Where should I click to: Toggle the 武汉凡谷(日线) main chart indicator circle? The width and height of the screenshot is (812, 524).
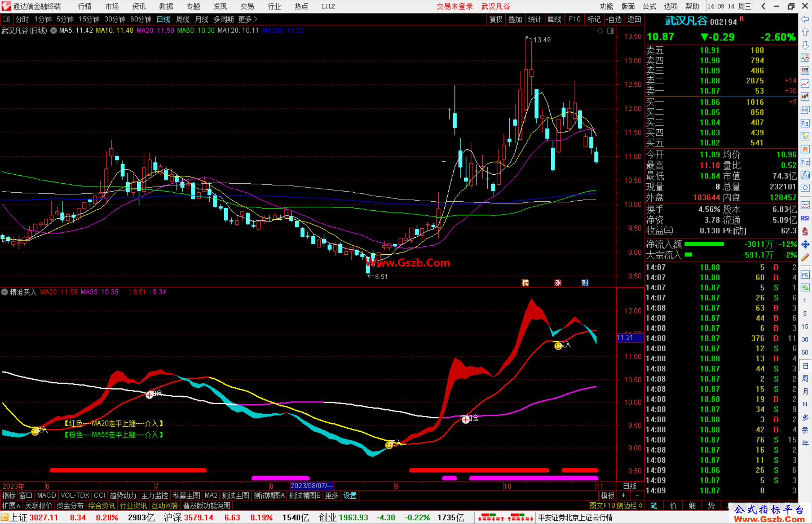(x=53, y=31)
